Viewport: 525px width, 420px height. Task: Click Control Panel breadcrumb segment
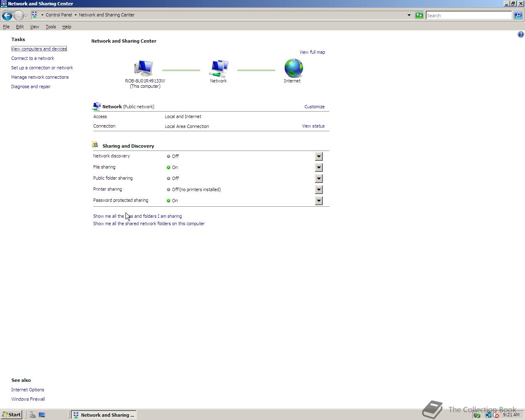coord(59,15)
